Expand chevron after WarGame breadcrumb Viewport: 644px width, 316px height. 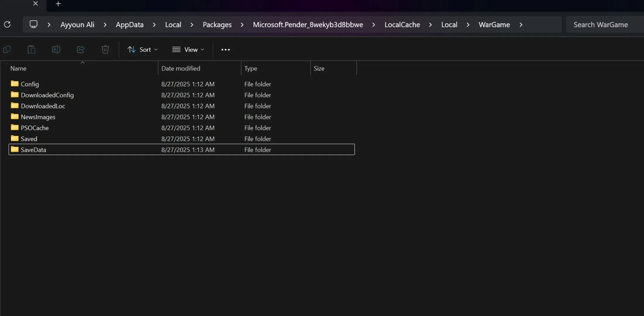tap(521, 25)
